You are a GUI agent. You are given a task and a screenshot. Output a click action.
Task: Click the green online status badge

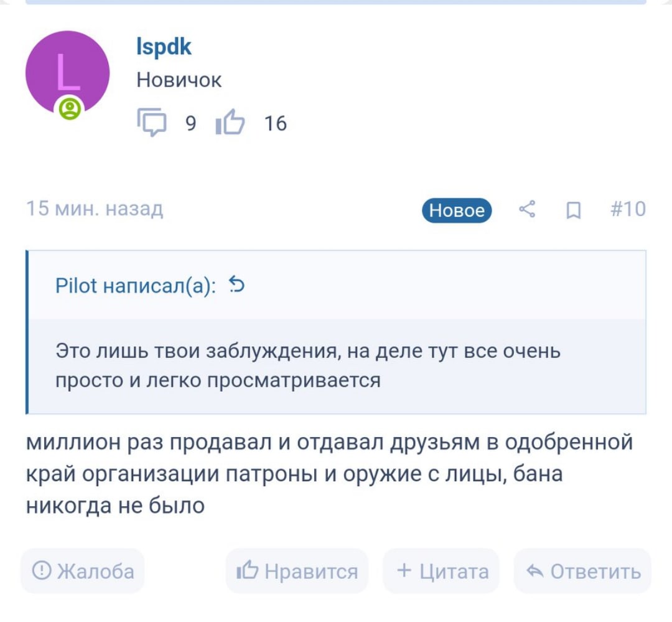[x=70, y=108]
